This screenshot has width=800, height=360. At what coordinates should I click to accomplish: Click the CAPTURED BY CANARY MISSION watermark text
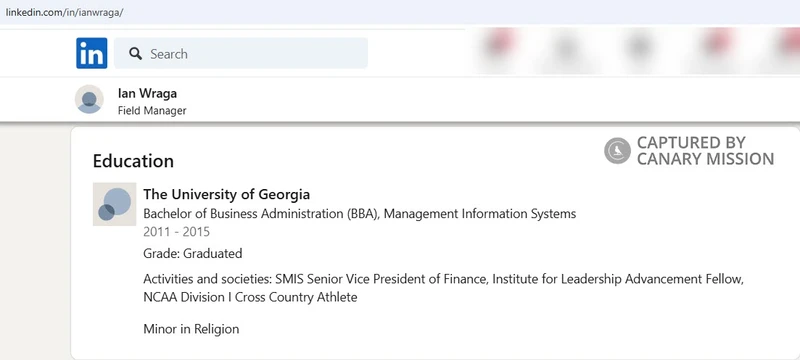click(706, 151)
